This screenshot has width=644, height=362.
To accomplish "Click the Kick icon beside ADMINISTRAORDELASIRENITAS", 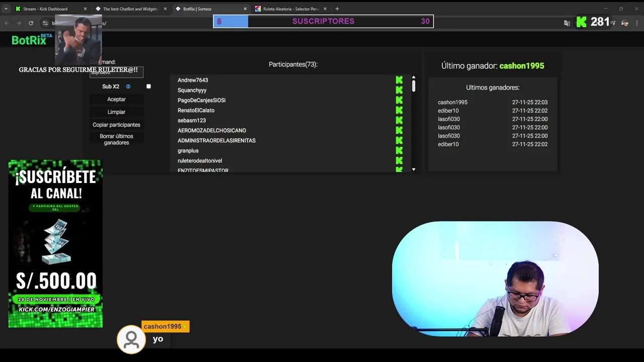I will point(399,140).
